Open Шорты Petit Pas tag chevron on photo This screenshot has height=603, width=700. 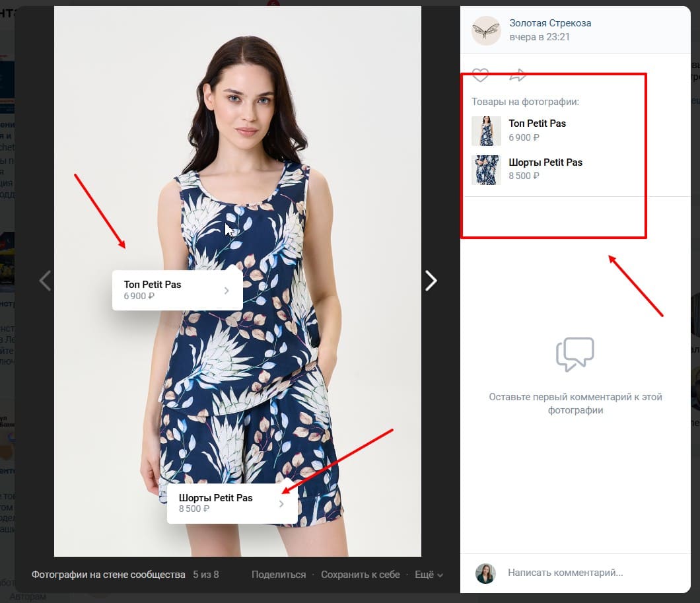click(x=281, y=504)
